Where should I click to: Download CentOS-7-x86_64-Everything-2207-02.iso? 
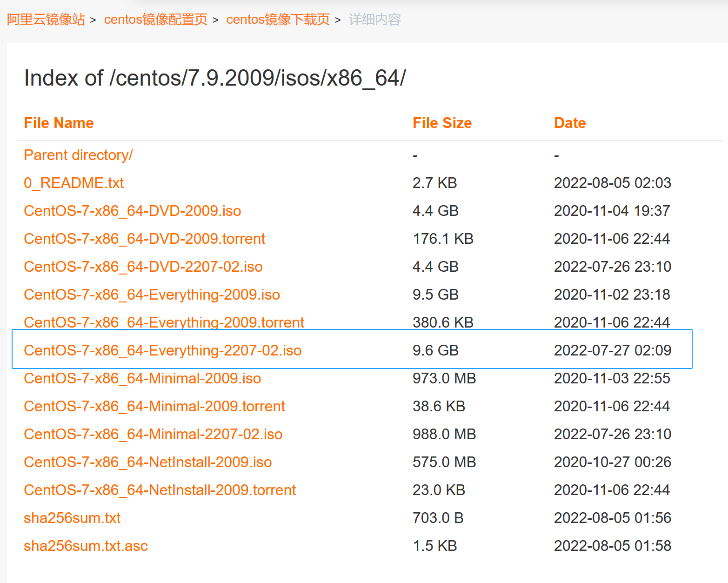click(x=162, y=350)
